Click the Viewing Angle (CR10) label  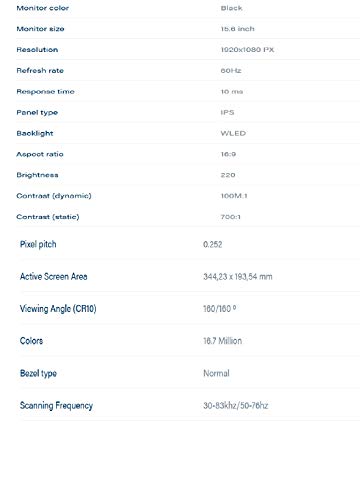click(x=58, y=309)
